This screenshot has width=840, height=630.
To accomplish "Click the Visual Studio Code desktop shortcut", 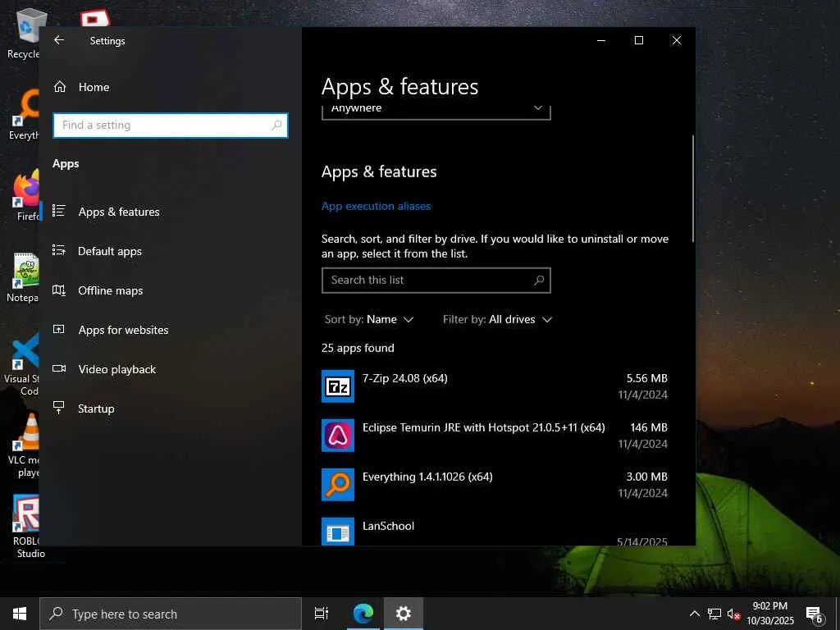I will pos(22,365).
